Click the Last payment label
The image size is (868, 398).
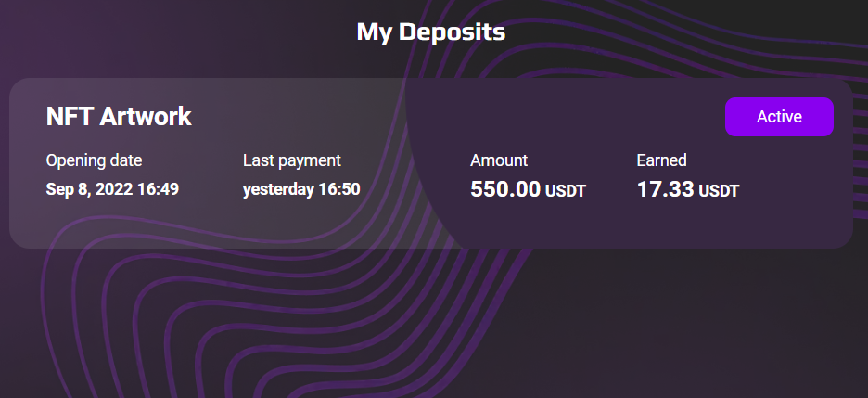[x=292, y=160]
